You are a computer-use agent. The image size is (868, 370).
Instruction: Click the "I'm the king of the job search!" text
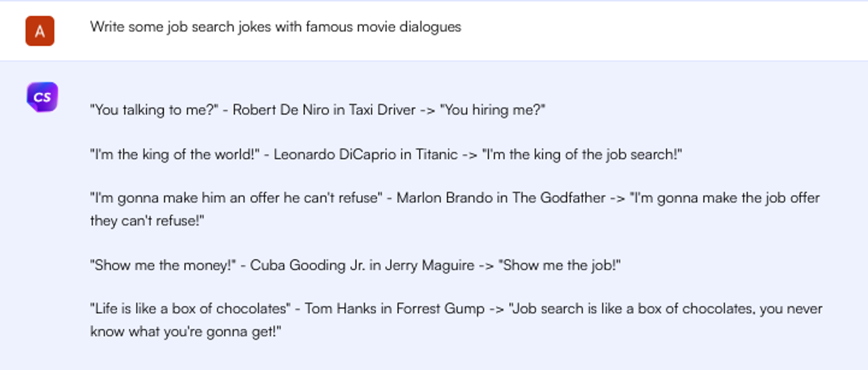click(582, 155)
